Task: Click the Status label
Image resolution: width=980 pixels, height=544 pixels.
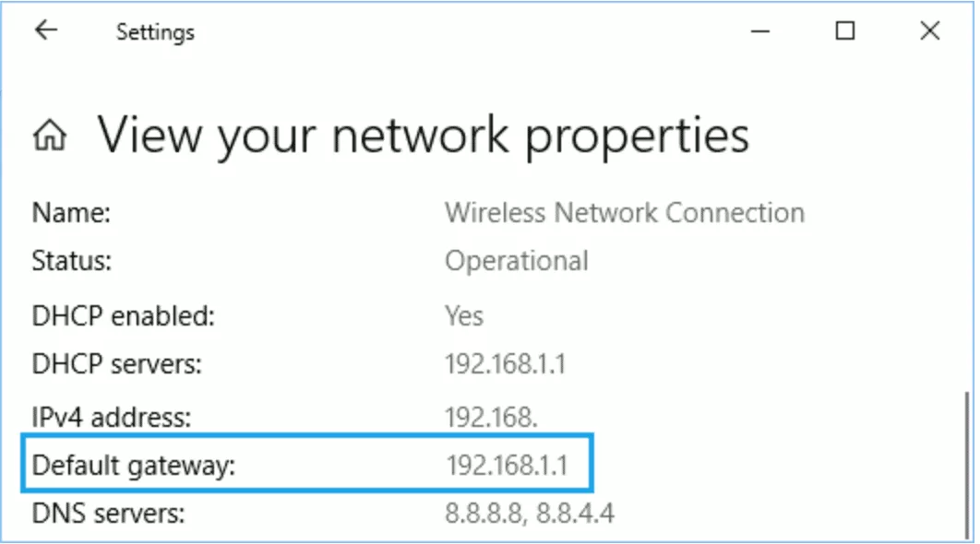Action: click(x=72, y=261)
